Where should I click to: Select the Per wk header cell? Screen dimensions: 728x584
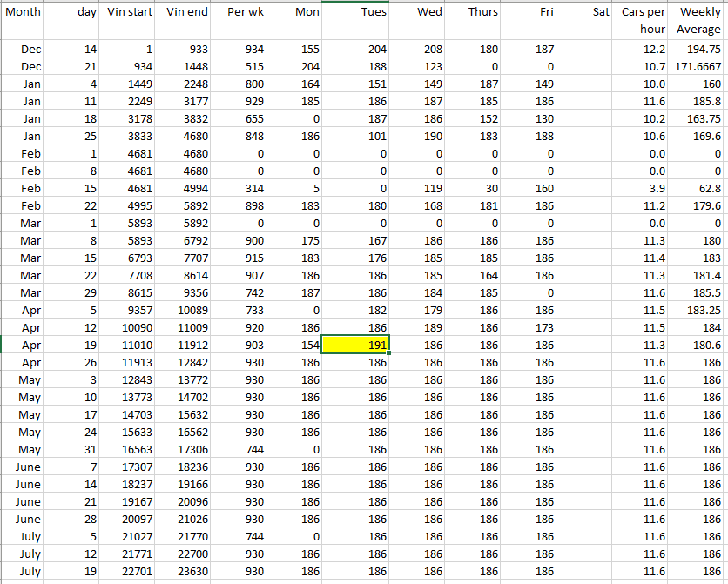pos(240,12)
